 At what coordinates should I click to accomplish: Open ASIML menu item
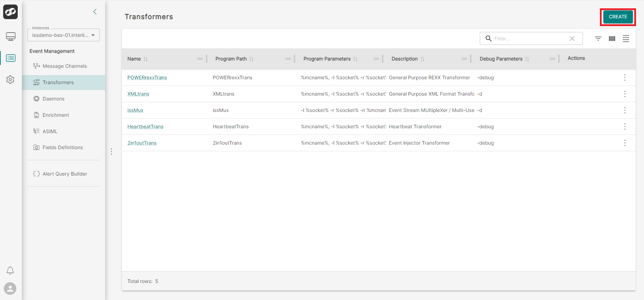64,131
